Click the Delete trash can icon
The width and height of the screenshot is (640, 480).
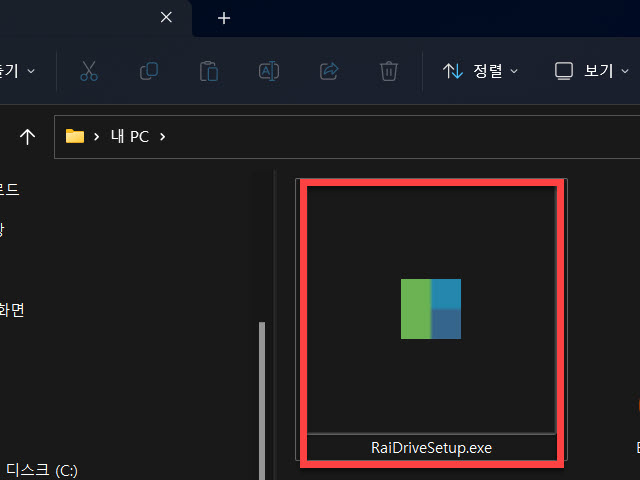pos(389,71)
